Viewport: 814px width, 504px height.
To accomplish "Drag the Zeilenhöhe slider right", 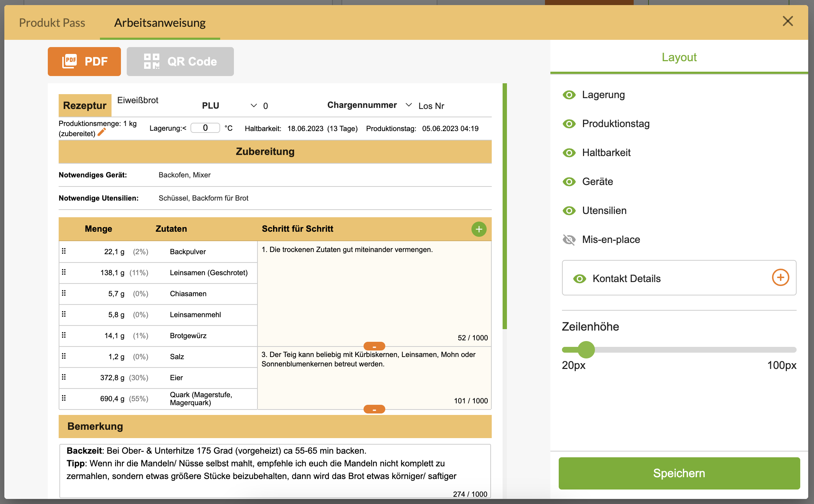I will click(x=586, y=349).
